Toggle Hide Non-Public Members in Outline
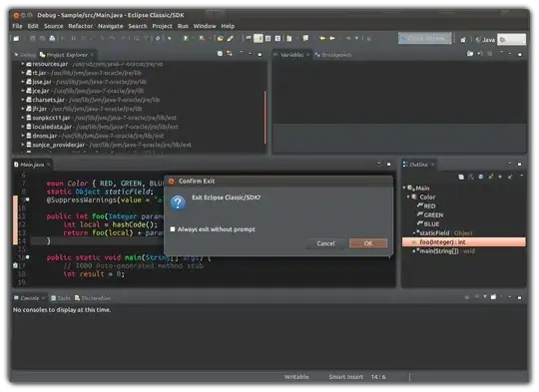Viewport: 539px width, 392px height. [500, 177]
